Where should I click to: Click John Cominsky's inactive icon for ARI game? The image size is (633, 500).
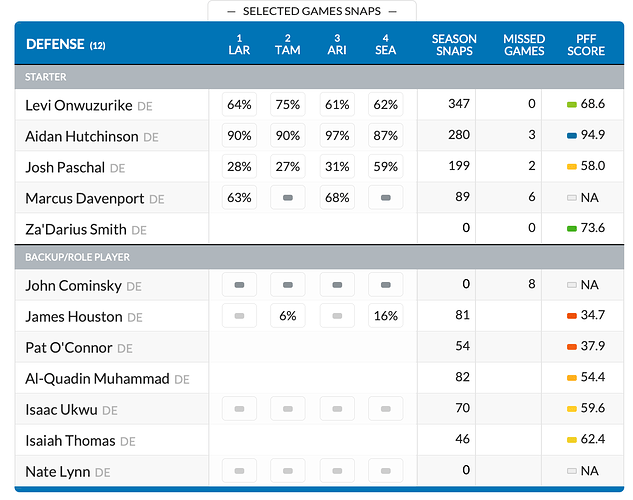click(x=336, y=285)
